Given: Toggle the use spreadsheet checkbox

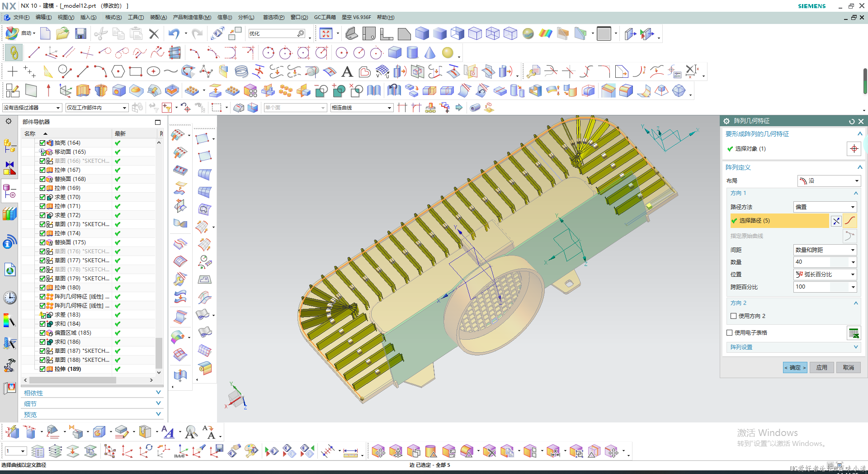Looking at the screenshot, I should 729,332.
